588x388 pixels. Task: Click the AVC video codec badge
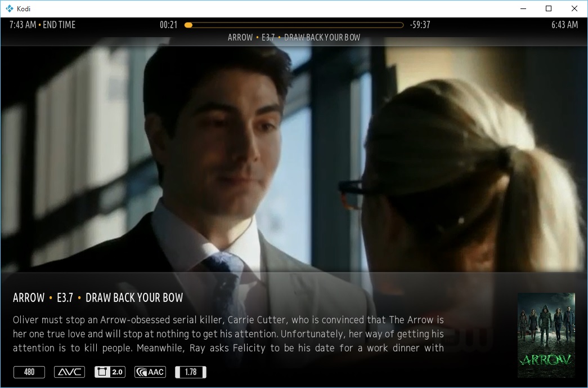click(69, 372)
